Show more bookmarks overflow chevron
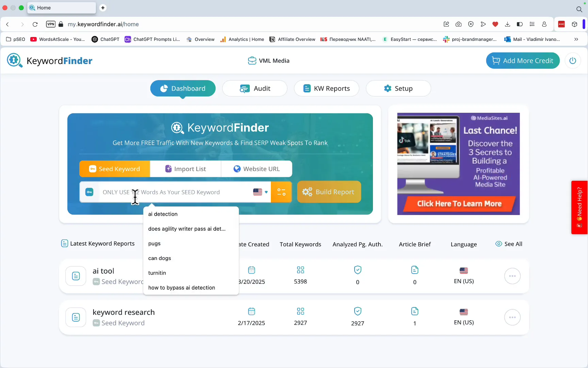The image size is (588, 368). tap(576, 39)
